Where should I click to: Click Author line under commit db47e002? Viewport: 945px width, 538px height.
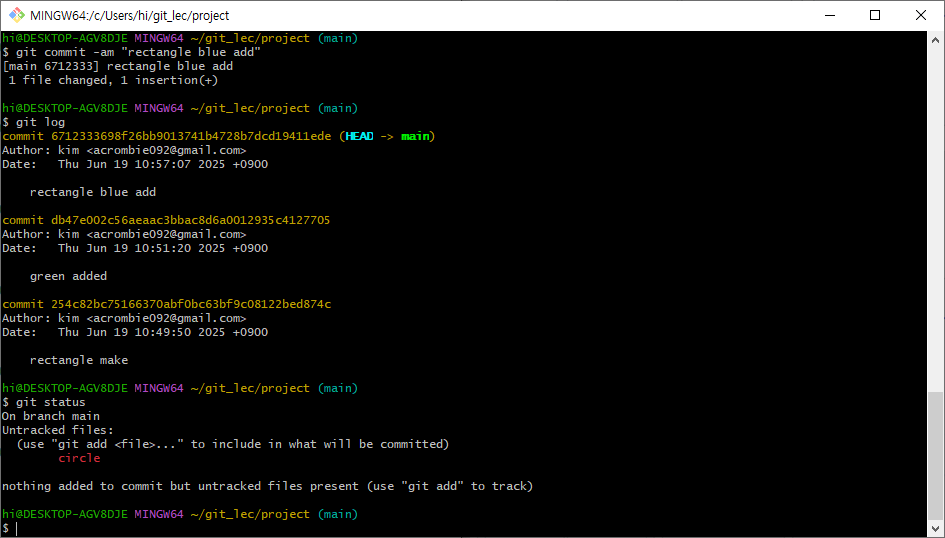pyautogui.click(x=124, y=234)
